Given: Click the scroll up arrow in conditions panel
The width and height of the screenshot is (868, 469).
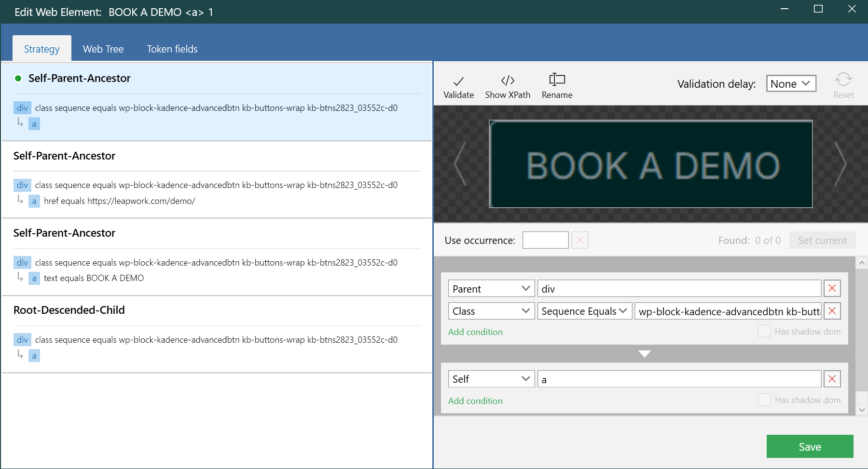Looking at the screenshot, I should pyautogui.click(x=861, y=263).
